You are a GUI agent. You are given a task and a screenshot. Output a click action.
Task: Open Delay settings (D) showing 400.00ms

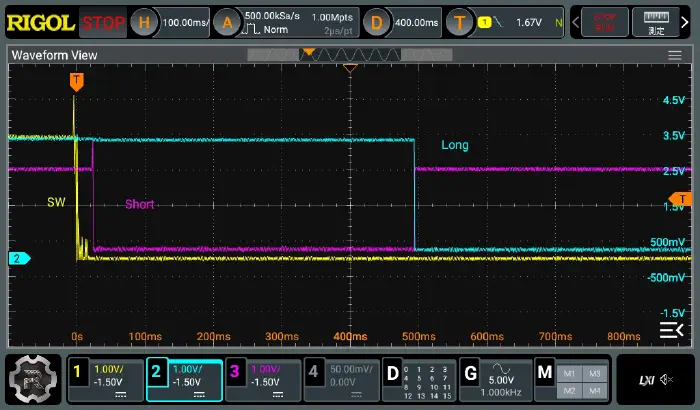pyautogui.click(x=400, y=21)
